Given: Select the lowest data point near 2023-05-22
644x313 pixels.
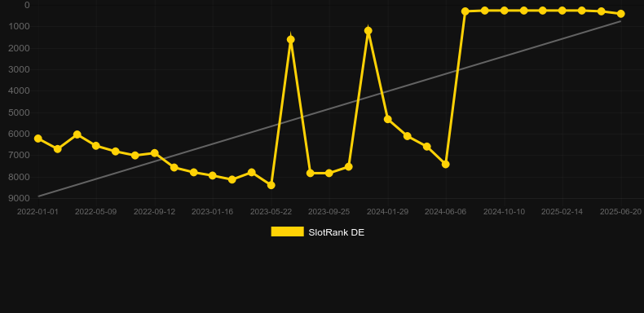Looking at the screenshot, I should [271, 186].
